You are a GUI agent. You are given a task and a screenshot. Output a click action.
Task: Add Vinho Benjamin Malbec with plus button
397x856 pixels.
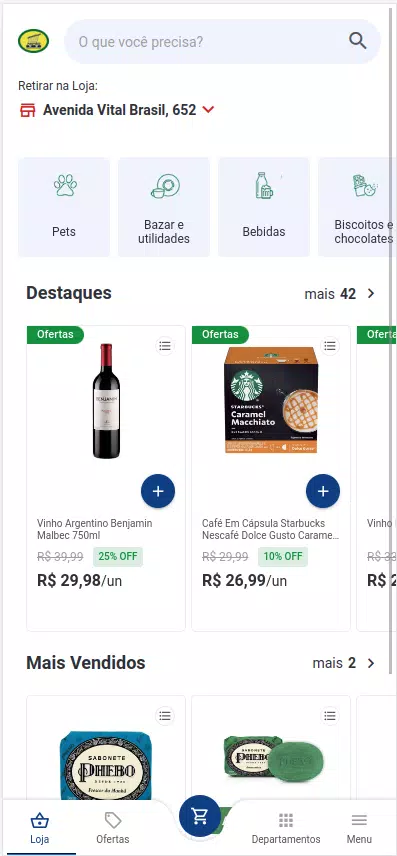tap(158, 491)
